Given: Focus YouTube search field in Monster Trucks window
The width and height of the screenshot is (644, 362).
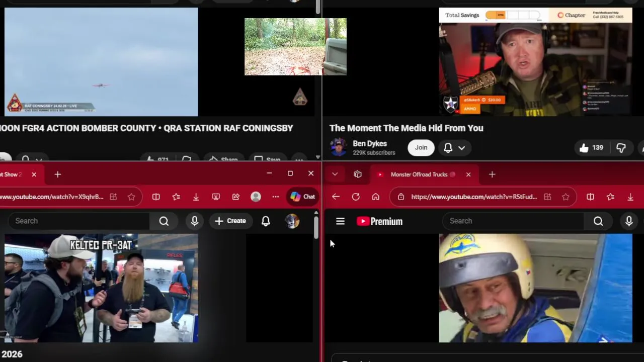Looking at the screenshot, I should [x=513, y=221].
